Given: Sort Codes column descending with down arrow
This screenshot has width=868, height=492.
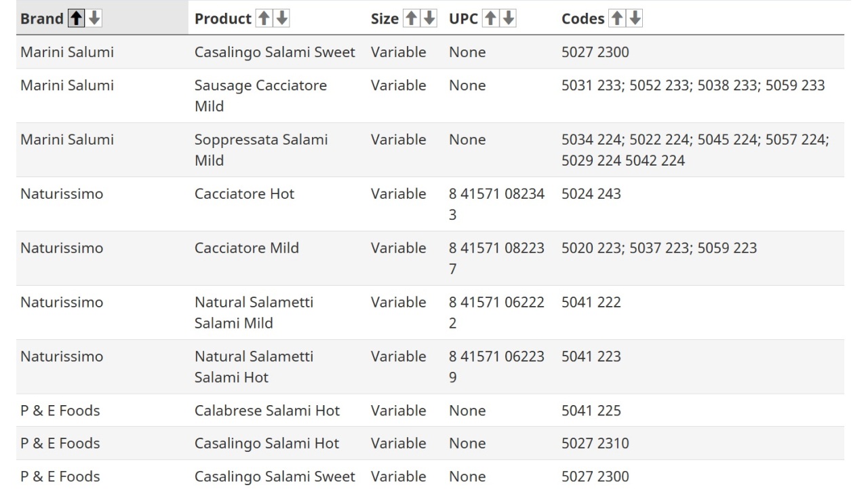Looking at the screenshot, I should coord(634,19).
